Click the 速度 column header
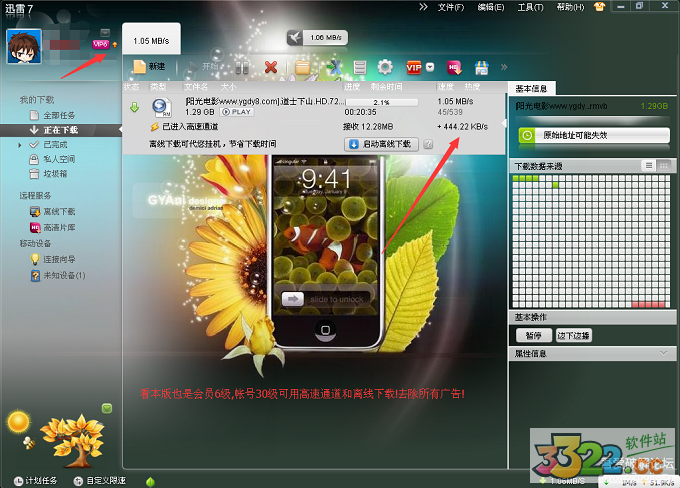The image size is (680, 488). click(x=445, y=87)
